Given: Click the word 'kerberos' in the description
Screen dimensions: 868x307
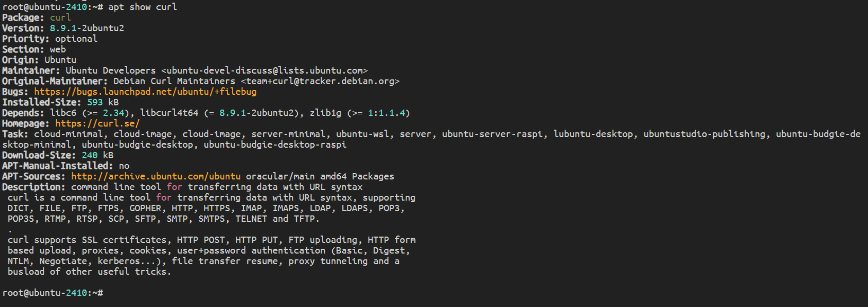Looking at the screenshot, I should 119,261.
